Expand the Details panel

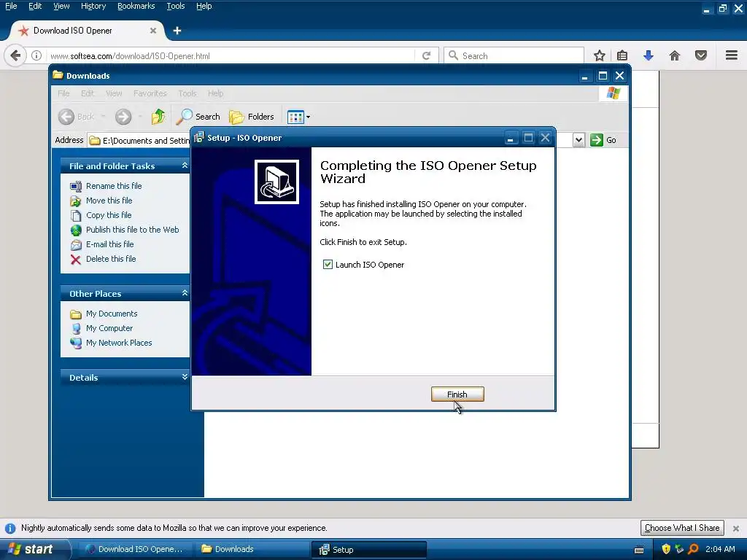click(185, 377)
